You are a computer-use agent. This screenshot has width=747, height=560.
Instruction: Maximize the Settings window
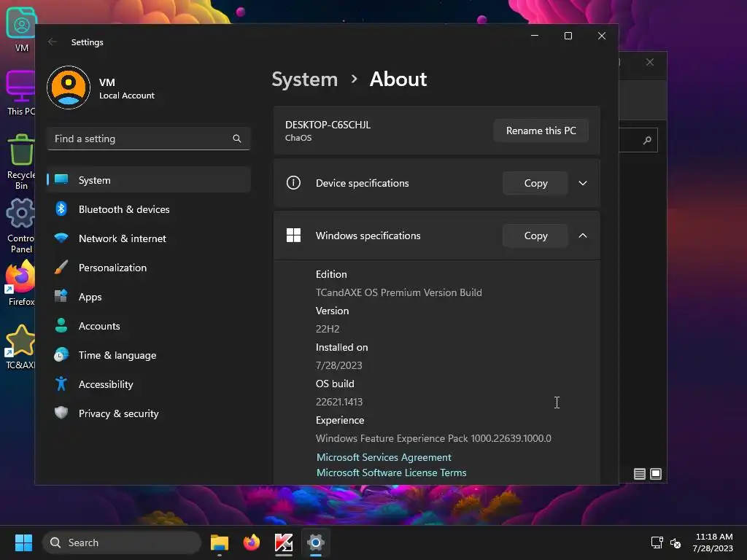click(x=568, y=36)
